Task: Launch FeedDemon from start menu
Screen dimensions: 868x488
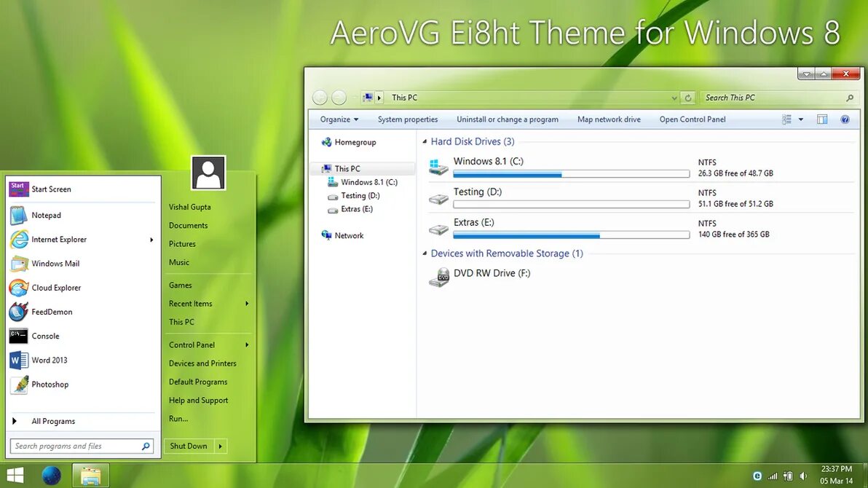Action: point(83,312)
